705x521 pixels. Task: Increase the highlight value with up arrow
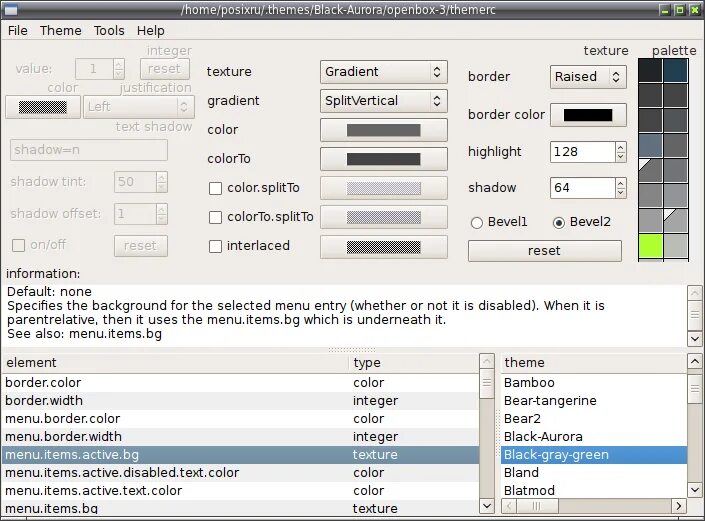621,147
